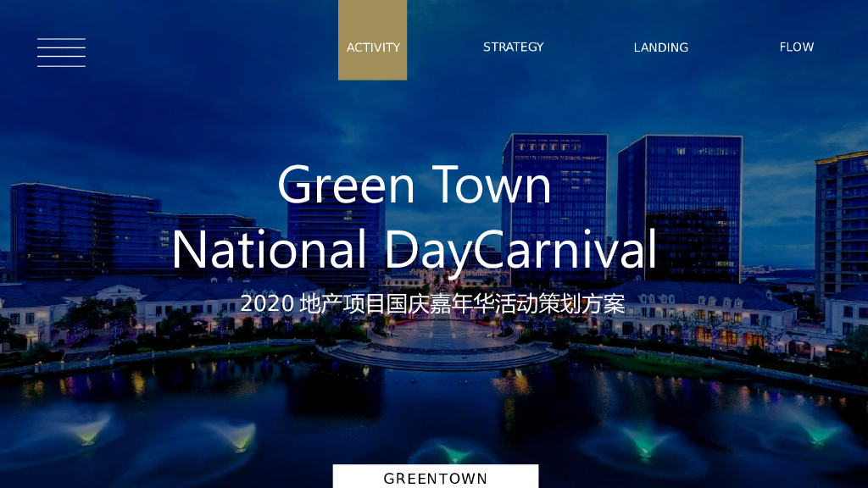Open the hamburger menu icon
Image resolution: width=868 pixels, height=488 pixels.
pyautogui.click(x=61, y=53)
